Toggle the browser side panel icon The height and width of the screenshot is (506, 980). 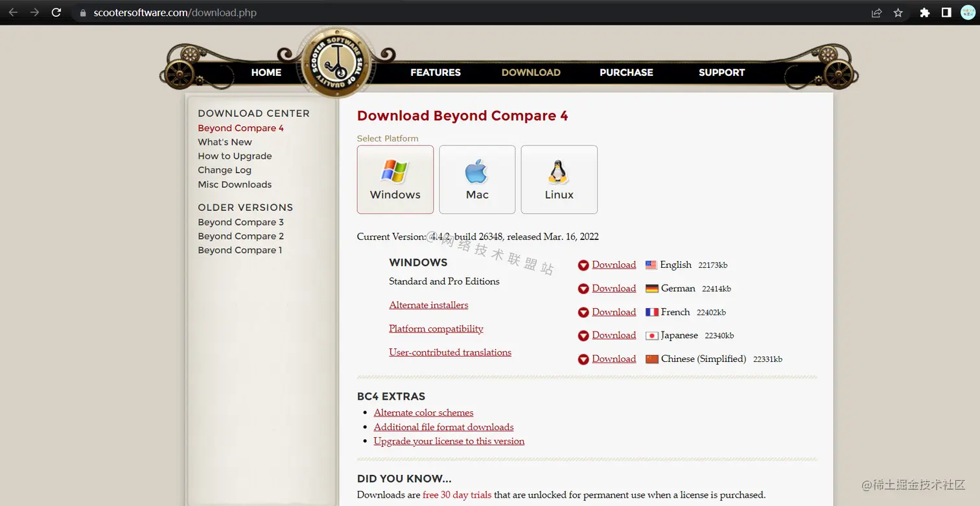(946, 12)
